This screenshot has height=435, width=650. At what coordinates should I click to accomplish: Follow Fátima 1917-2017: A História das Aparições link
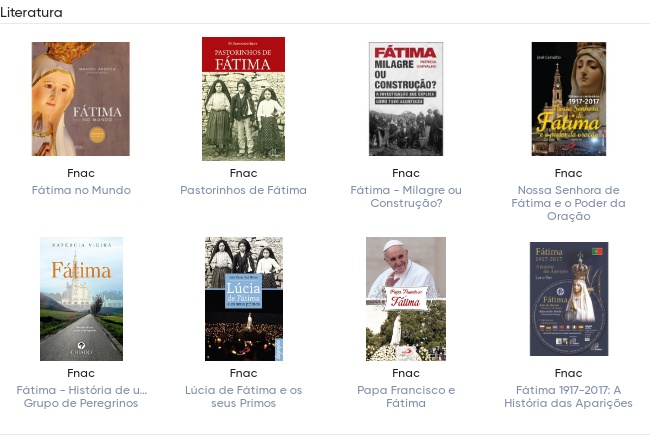click(x=568, y=396)
